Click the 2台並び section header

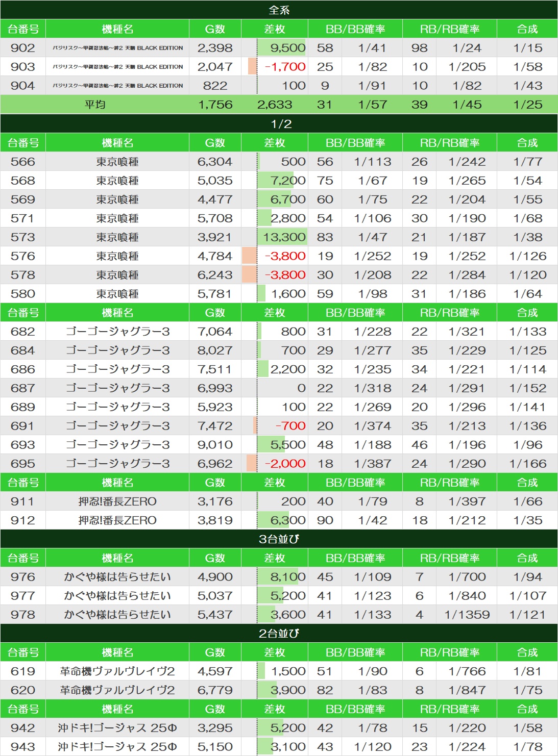tap(279, 633)
